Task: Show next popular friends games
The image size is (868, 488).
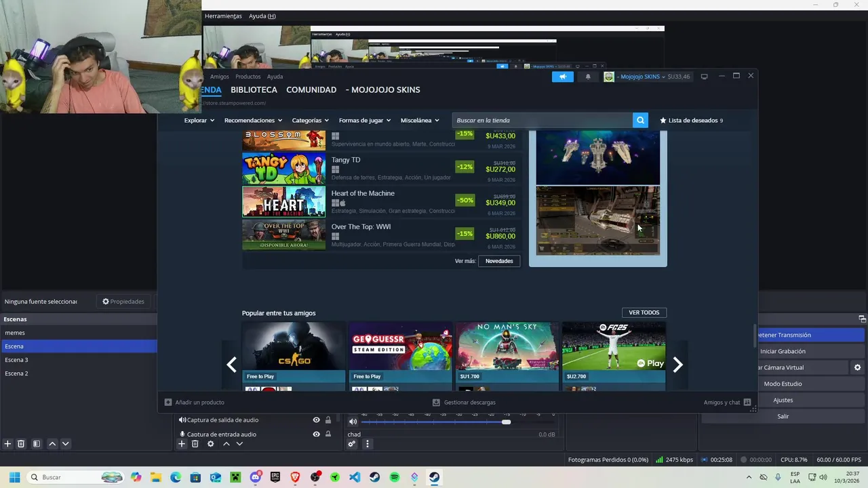Action: pyautogui.click(x=677, y=365)
